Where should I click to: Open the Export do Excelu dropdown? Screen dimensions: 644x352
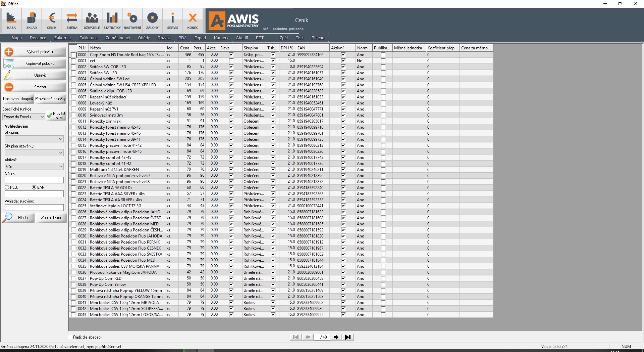point(23,117)
